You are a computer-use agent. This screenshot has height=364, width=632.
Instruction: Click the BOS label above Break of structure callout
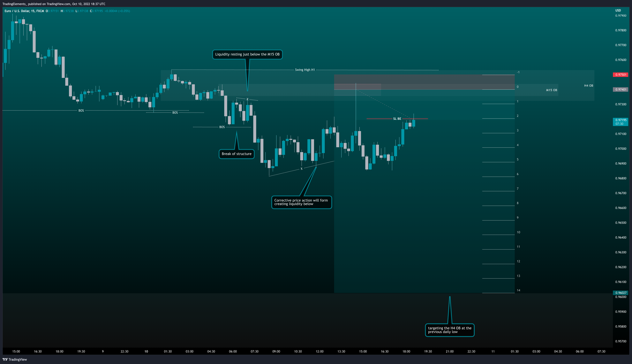(x=222, y=127)
